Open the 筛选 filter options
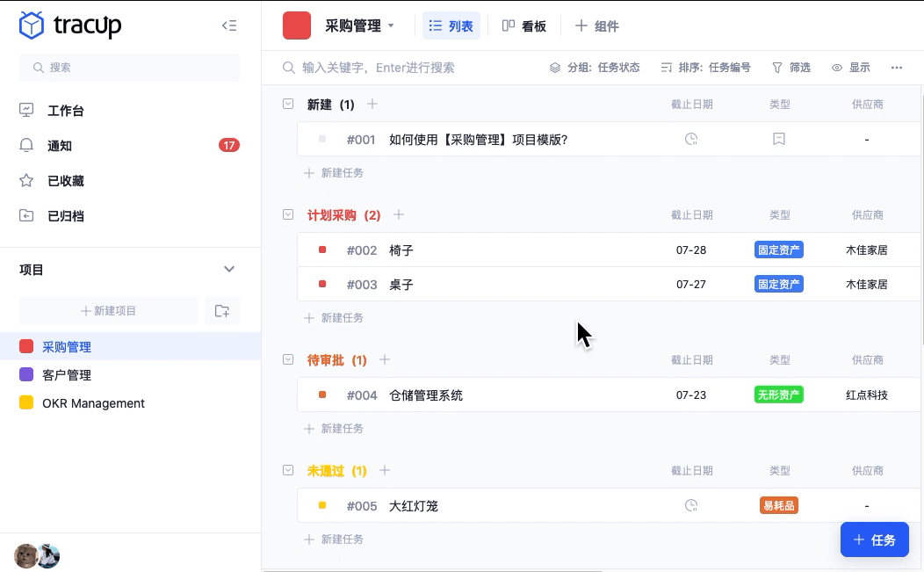Image resolution: width=924 pixels, height=572 pixels. click(791, 67)
